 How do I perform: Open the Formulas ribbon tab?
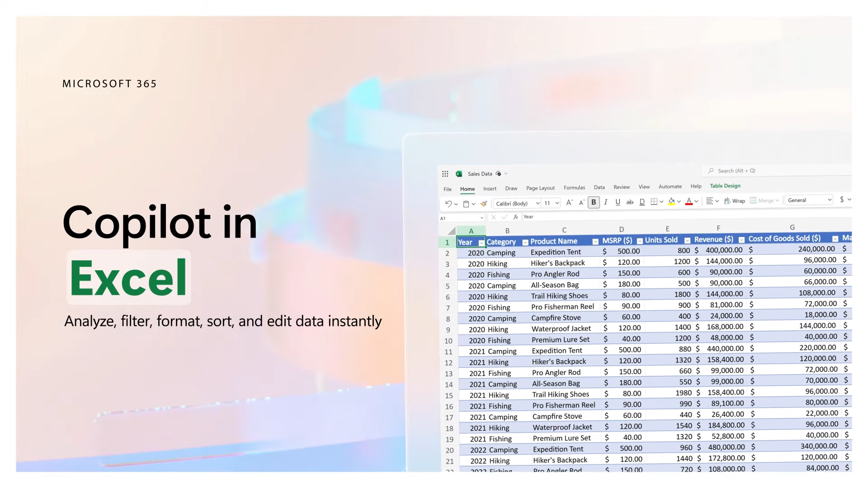(574, 187)
